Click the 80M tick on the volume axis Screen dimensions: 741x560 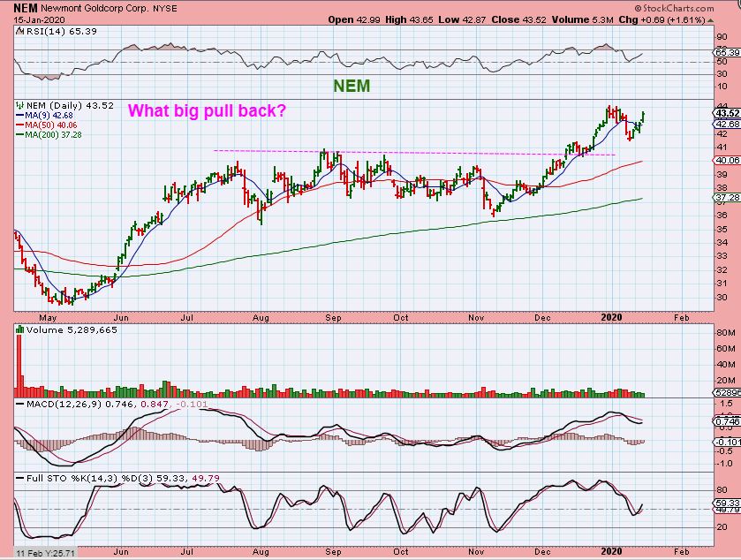point(725,333)
